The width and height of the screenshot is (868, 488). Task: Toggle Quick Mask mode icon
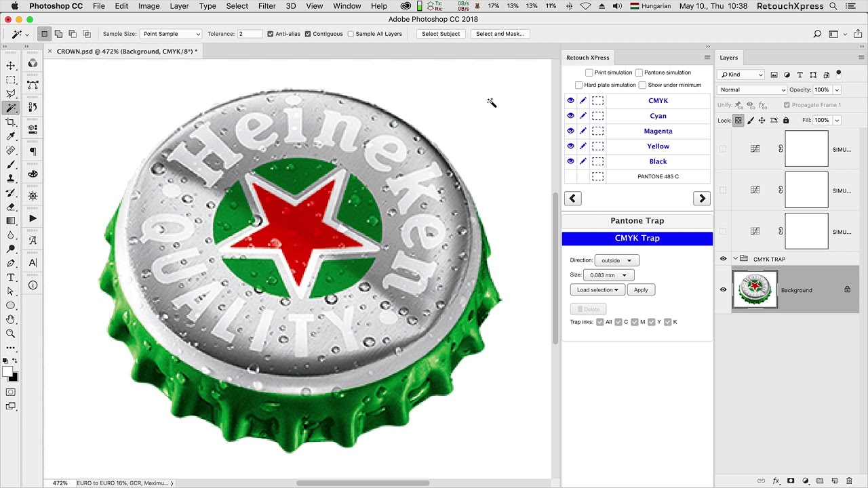[x=11, y=392]
